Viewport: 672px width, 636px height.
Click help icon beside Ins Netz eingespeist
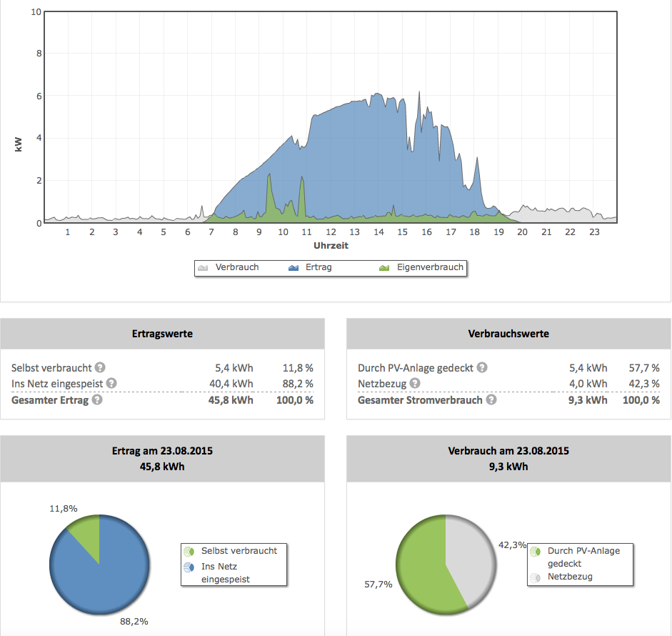pos(111,384)
